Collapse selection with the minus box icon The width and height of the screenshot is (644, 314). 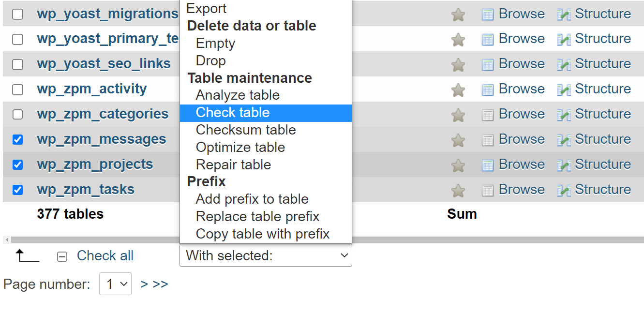click(62, 256)
